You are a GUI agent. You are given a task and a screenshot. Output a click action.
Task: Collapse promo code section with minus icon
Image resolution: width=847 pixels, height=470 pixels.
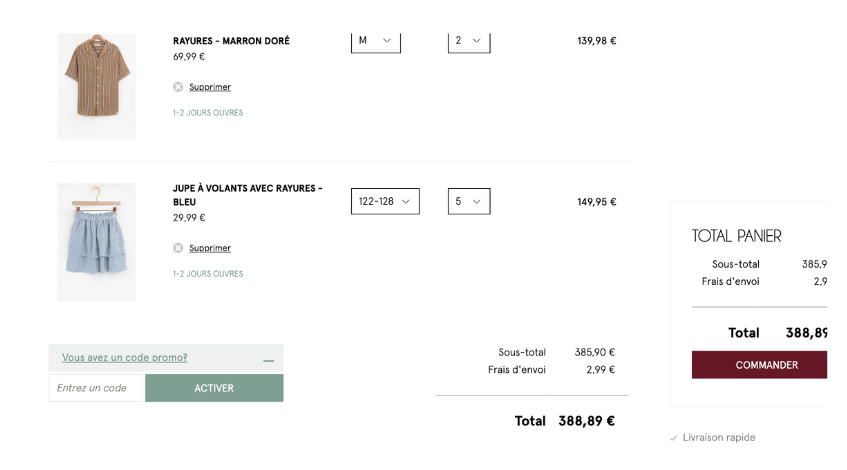(268, 359)
